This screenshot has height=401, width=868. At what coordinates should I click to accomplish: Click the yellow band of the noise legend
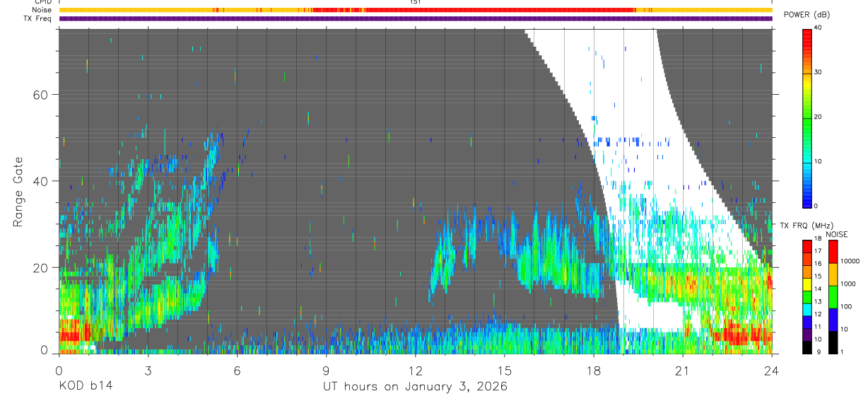coord(832,274)
